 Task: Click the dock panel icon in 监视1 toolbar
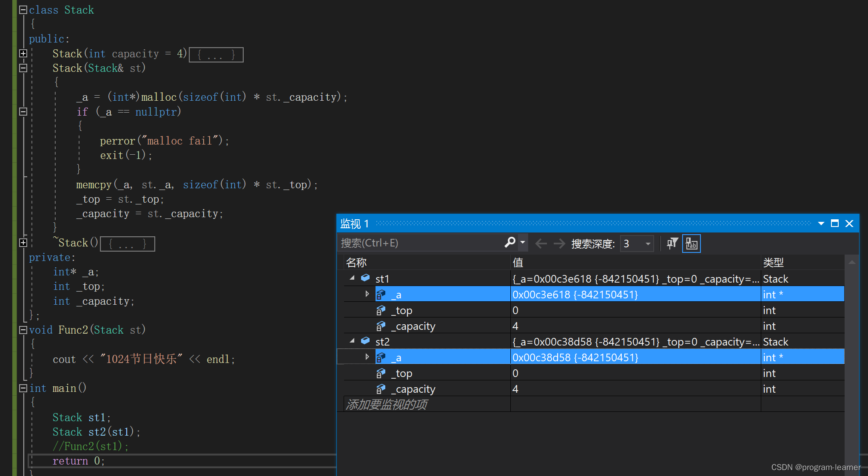pyautogui.click(x=834, y=223)
